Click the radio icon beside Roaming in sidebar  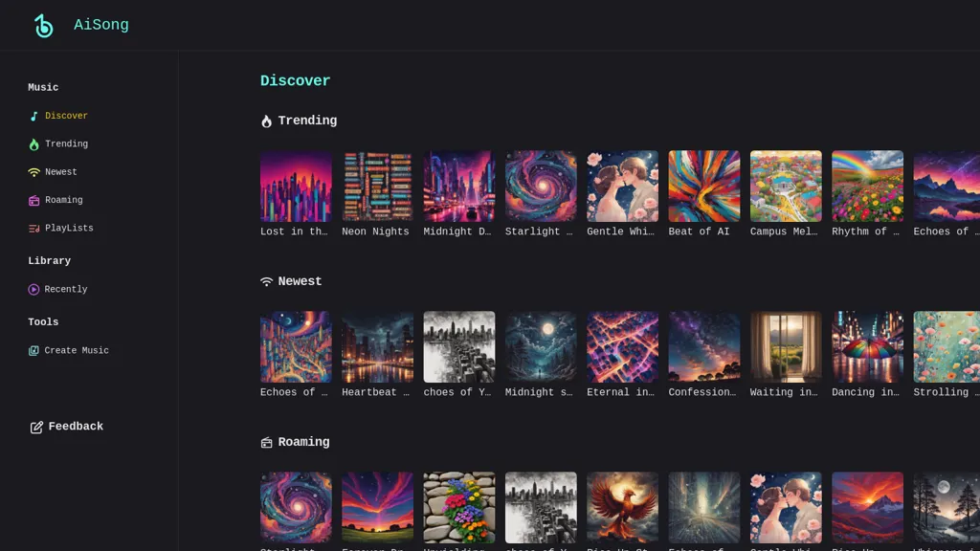coord(33,200)
